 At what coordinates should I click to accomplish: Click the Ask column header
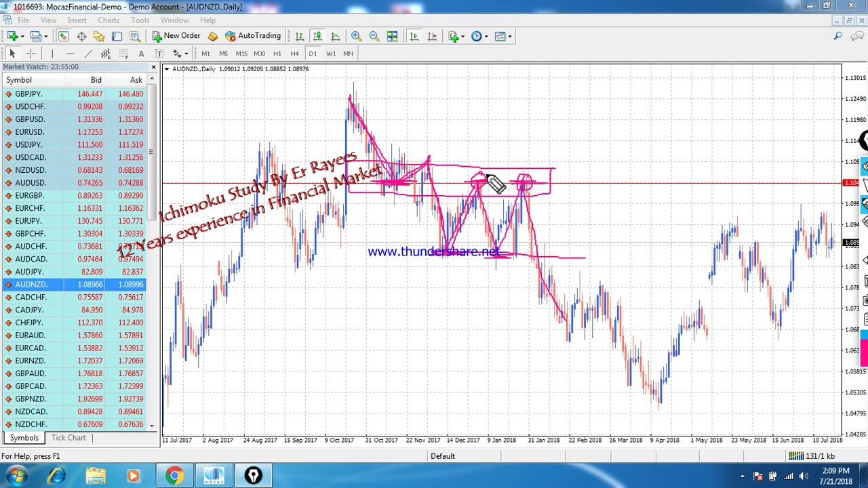pos(125,80)
